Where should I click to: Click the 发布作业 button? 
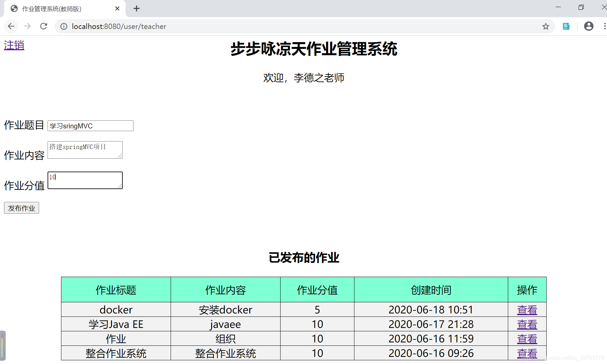point(22,208)
